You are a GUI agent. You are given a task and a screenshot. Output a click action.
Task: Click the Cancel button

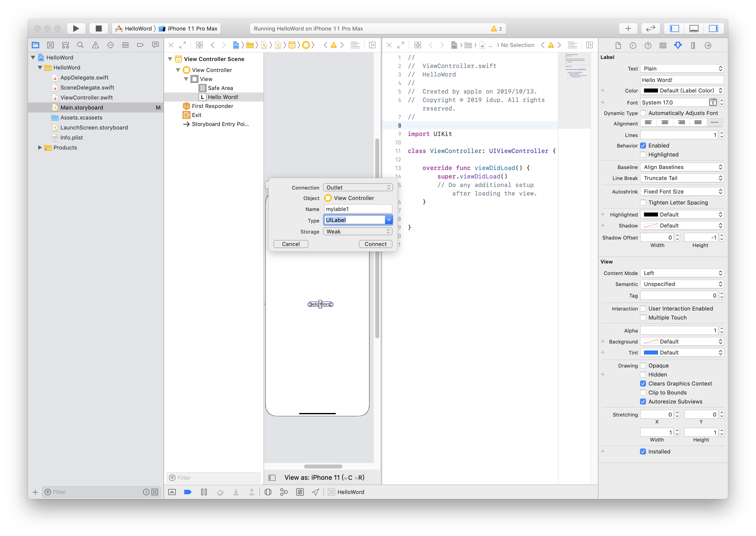pos(291,244)
